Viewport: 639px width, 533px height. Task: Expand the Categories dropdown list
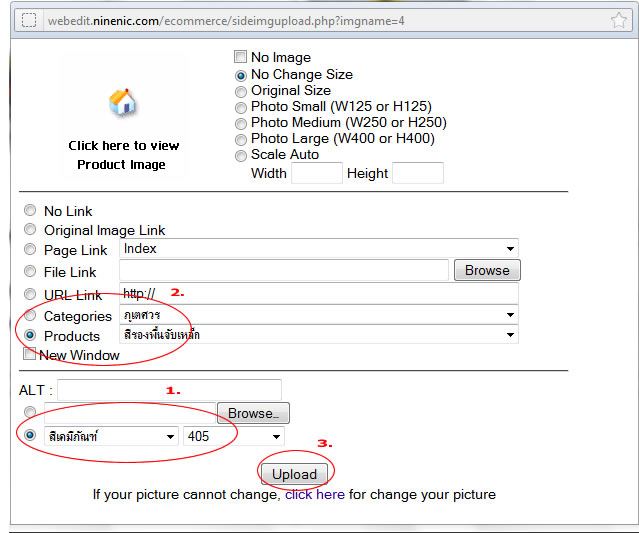(318, 315)
